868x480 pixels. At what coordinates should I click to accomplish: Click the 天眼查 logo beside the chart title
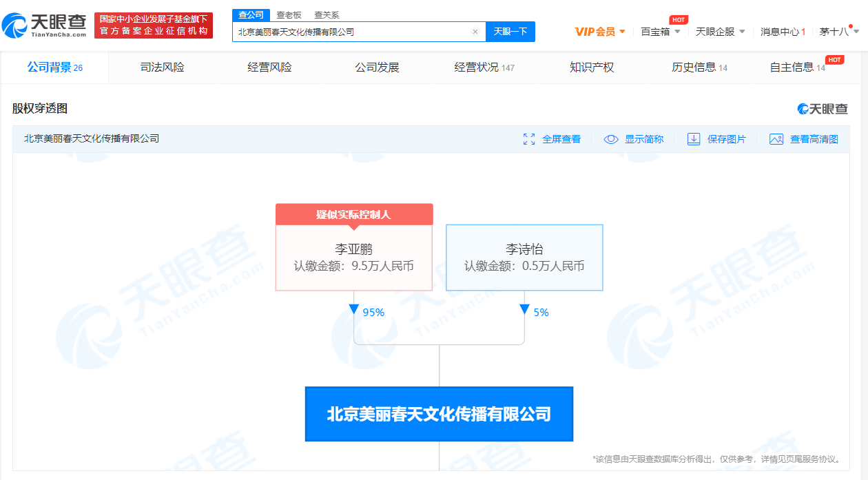[x=823, y=109]
